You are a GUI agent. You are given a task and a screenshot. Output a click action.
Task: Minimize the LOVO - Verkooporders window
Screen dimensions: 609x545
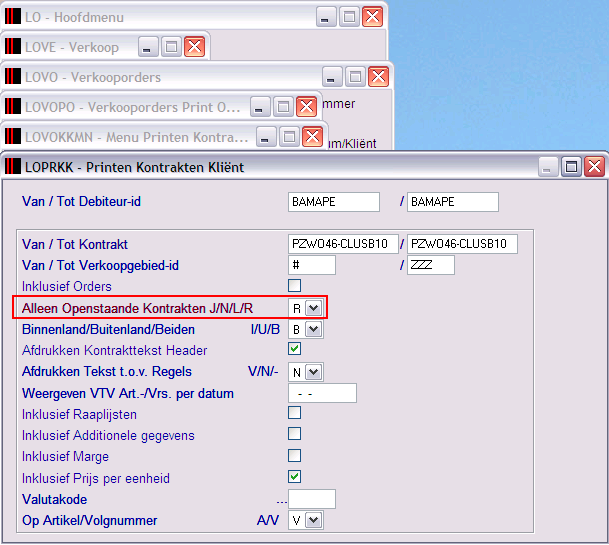332,77
